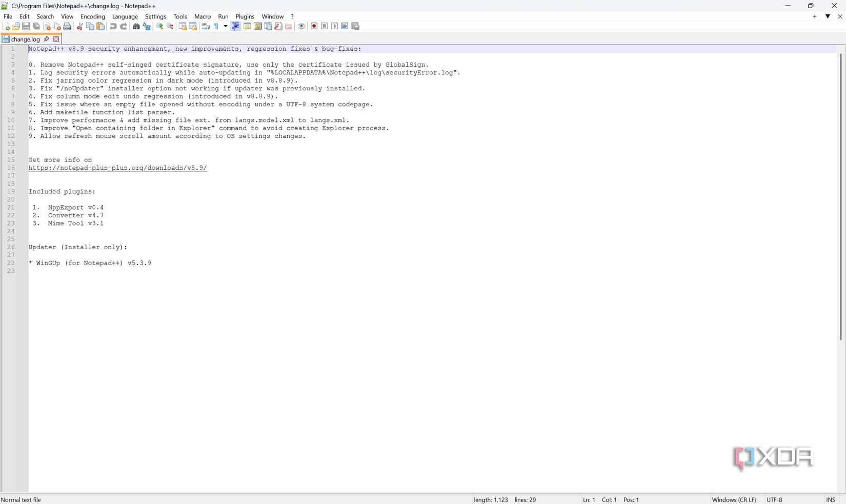Open the Window menu

(x=273, y=16)
